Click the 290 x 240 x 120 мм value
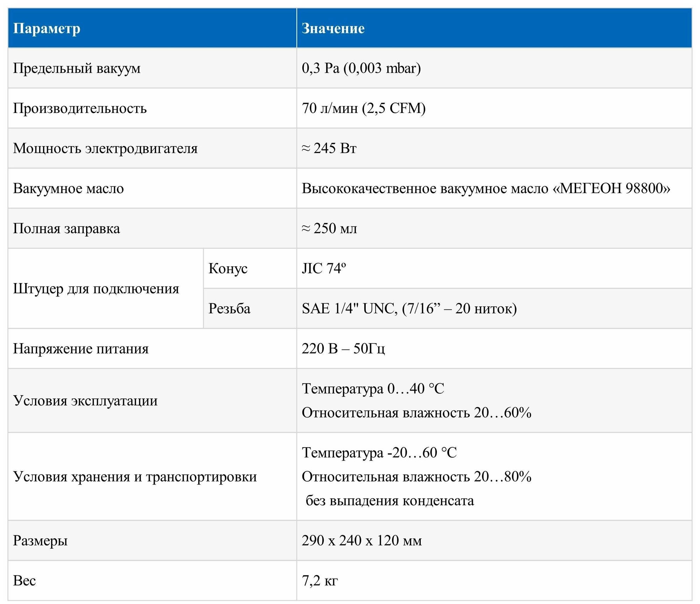The image size is (700, 604). click(x=362, y=541)
